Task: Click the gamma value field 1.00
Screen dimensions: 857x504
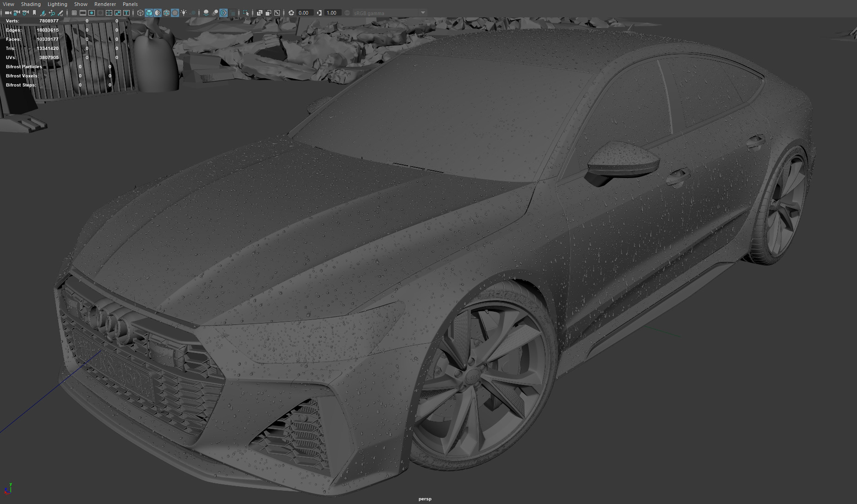Action: (x=333, y=13)
